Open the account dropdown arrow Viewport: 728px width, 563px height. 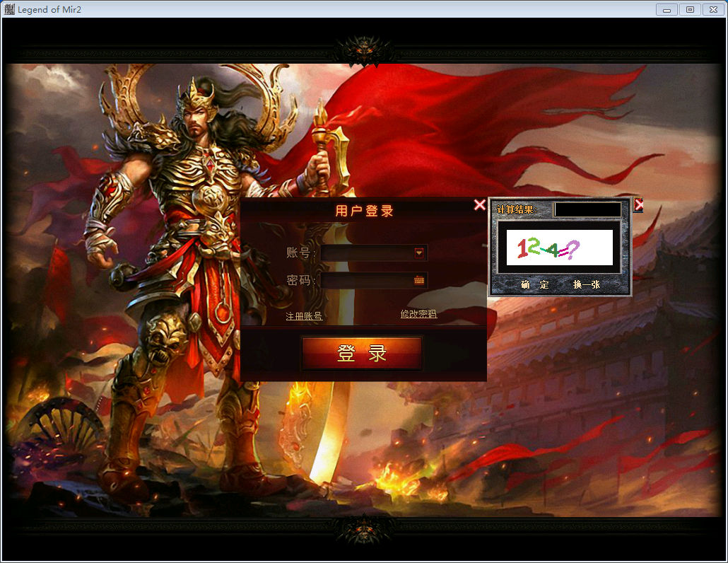coord(419,253)
